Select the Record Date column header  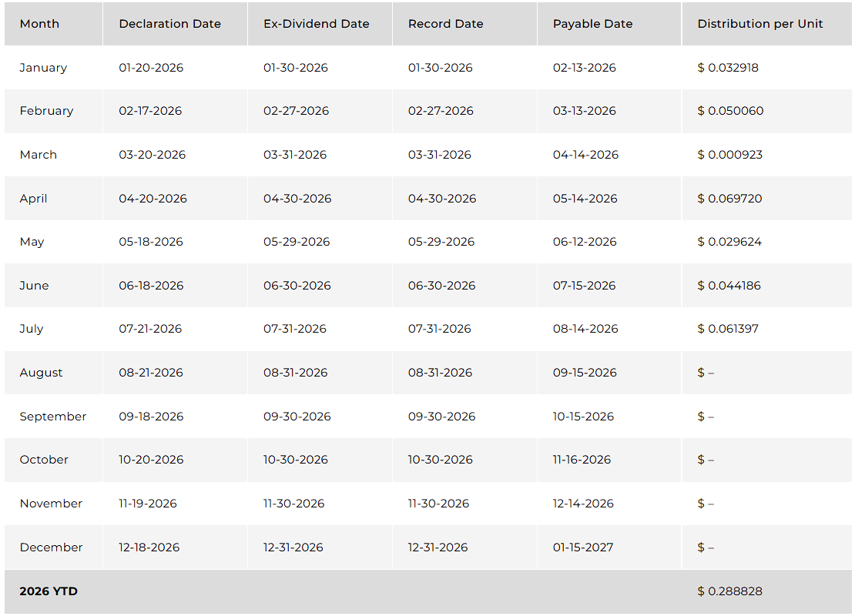pos(445,24)
